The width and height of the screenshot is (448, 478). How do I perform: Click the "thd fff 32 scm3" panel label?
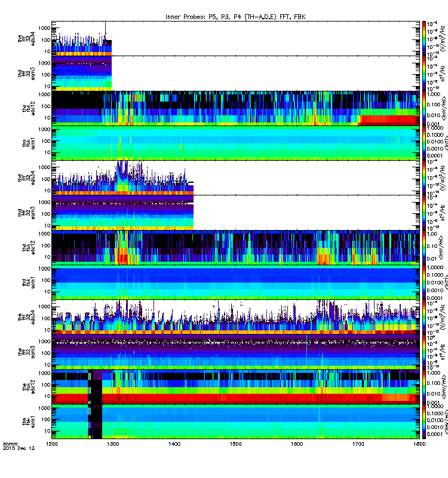[26, 213]
